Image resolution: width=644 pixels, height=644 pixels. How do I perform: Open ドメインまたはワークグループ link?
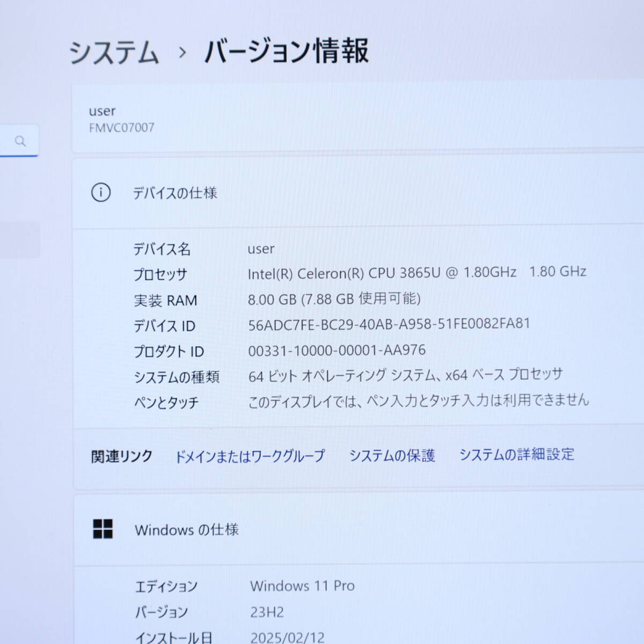pos(250,456)
